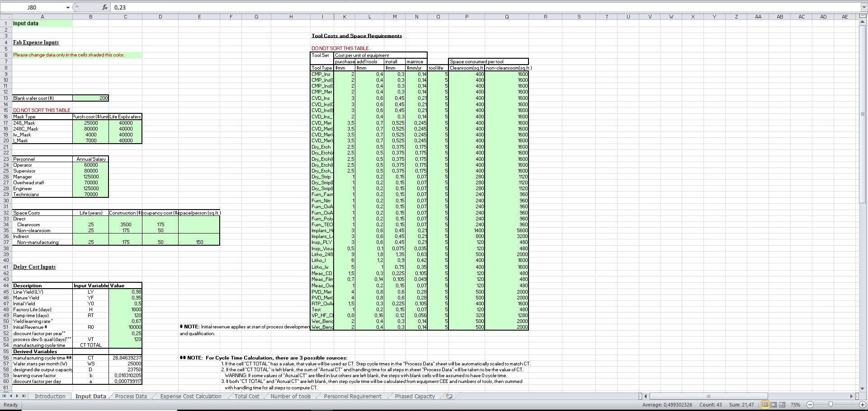Click the 248_Mask purchase cost 25000
The height and width of the screenshot is (411, 868).
tap(90, 123)
